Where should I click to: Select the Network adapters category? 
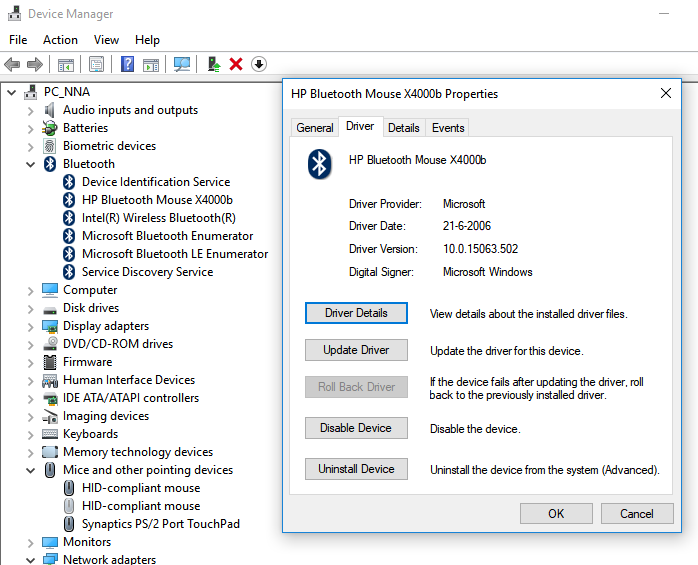pos(110,559)
